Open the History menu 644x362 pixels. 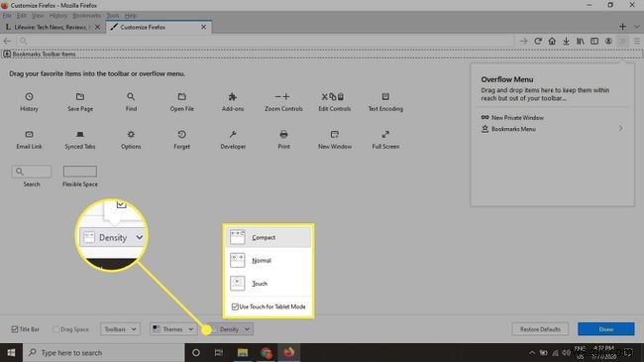(57, 15)
